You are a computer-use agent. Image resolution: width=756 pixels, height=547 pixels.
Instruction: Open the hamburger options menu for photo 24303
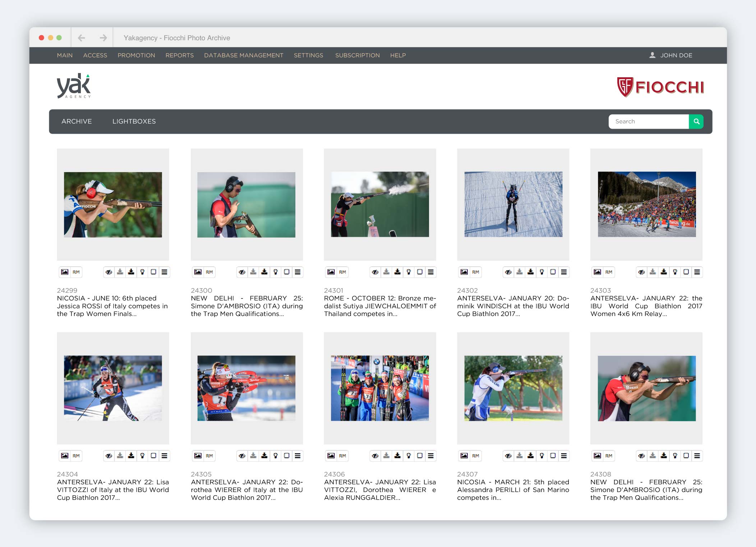(697, 272)
